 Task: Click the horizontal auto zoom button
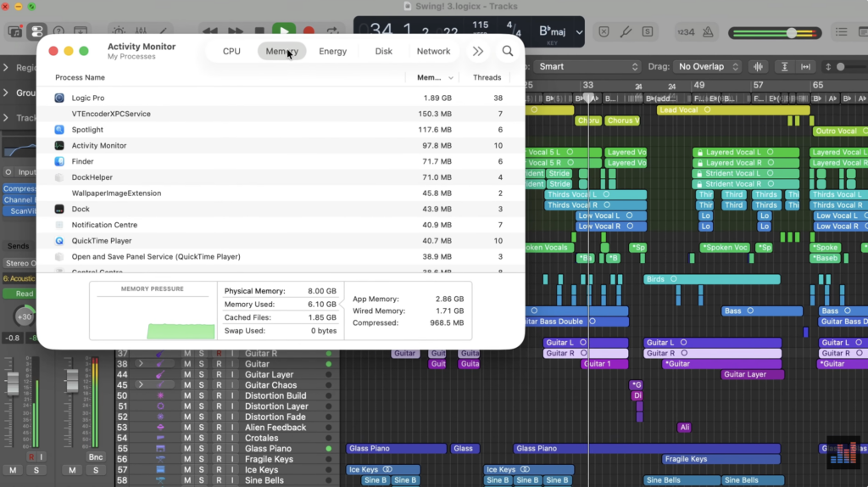[806, 66]
